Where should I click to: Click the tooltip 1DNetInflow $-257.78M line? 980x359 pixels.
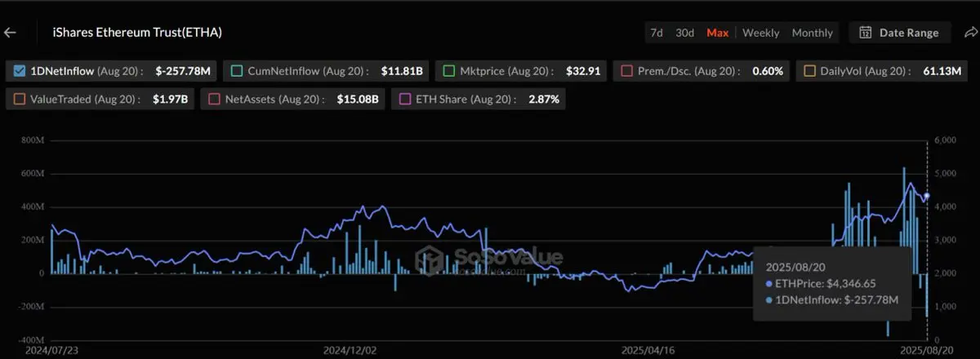pos(832,300)
